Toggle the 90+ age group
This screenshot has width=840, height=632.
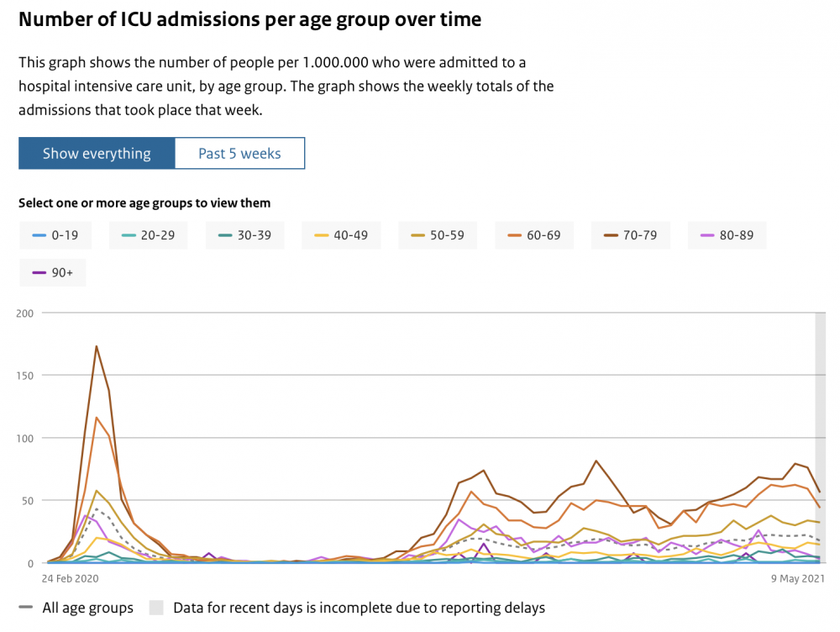click(52, 273)
